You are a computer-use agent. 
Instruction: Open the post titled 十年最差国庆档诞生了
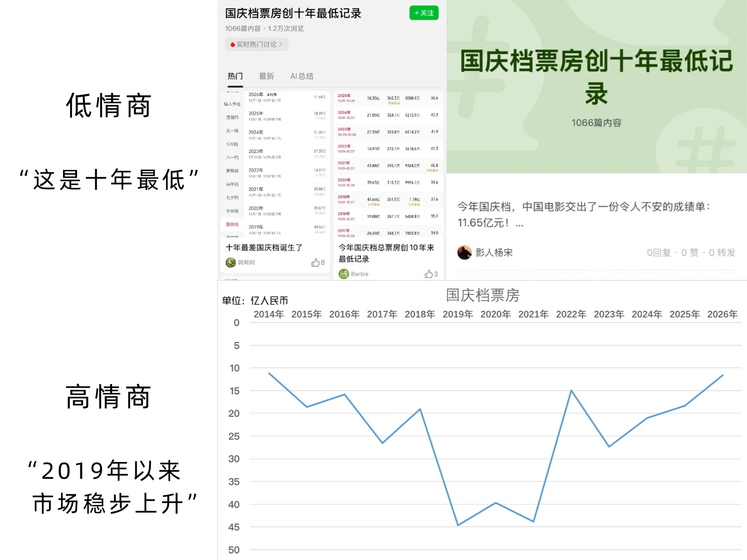pyautogui.click(x=264, y=248)
